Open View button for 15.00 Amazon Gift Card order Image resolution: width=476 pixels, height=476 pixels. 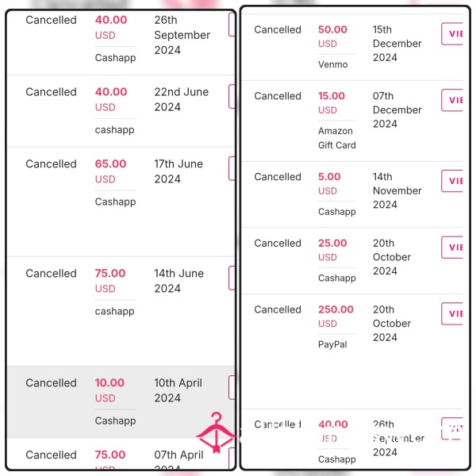pyautogui.click(x=452, y=100)
